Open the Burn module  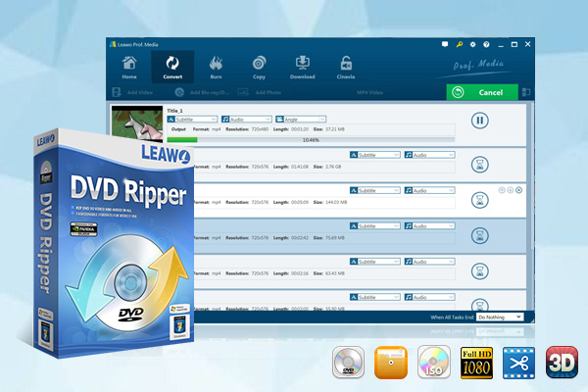coord(216,68)
